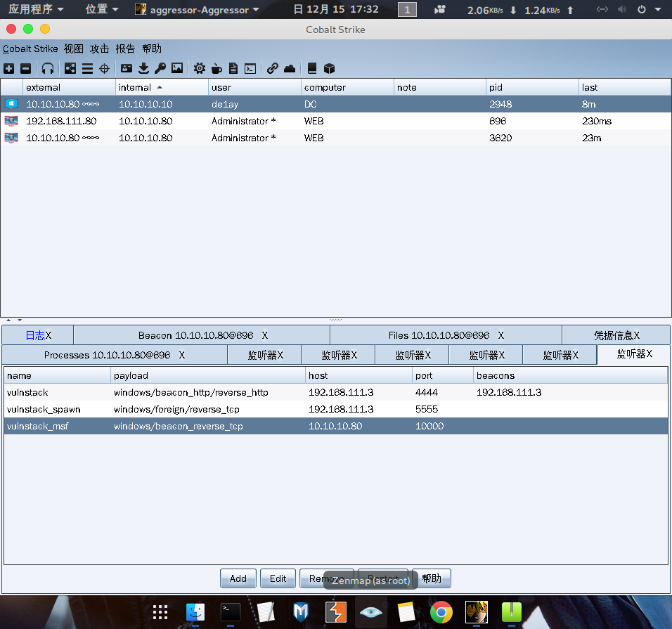Open Keystrokes via key icon

pyautogui.click(x=160, y=69)
